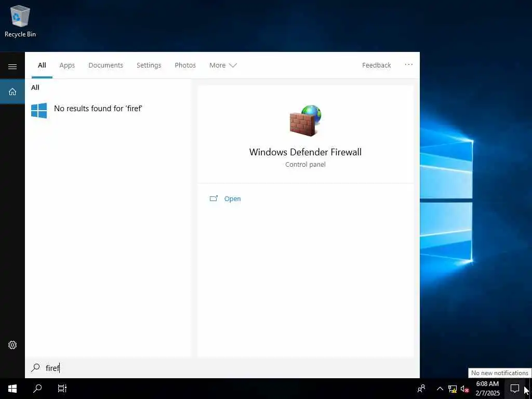Click the search input containing 'firef'
The height and width of the screenshot is (399, 532).
click(x=222, y=368)
